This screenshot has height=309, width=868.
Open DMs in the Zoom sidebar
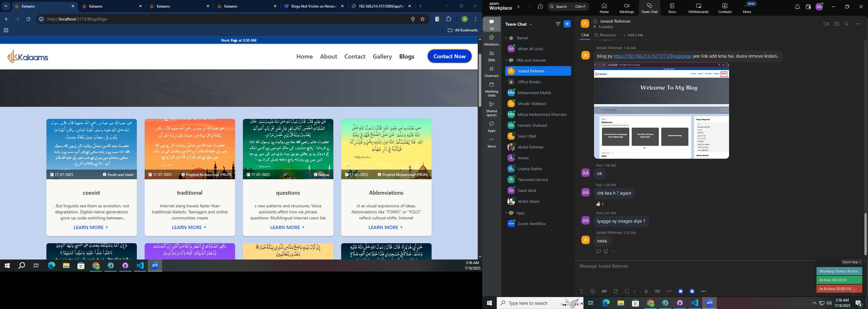[492, 56]
